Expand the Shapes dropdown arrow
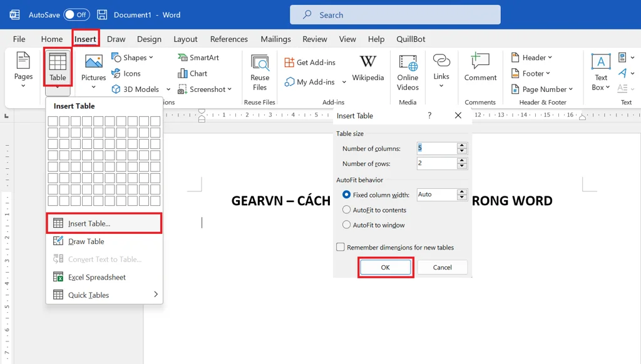This screenshot has width=641, height=364. tap(151, 58)
